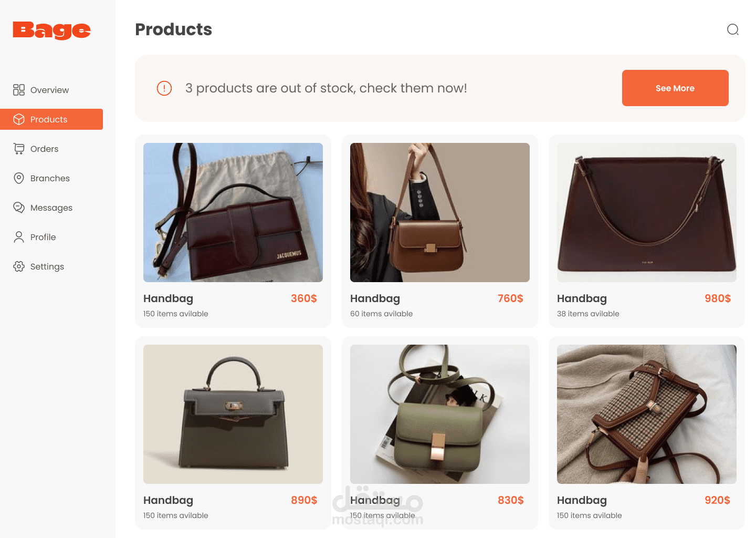This screenshot has height=538, width=756.
Task: Click the Products cube icon
Action: (19, 119)
